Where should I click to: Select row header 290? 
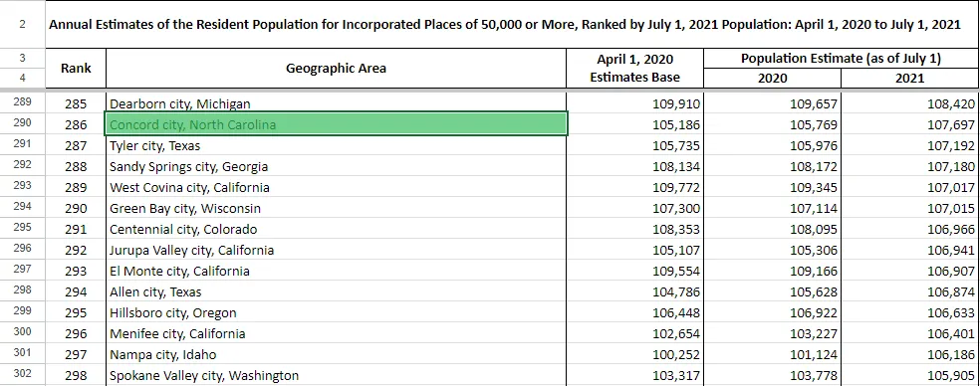click(x=23, y=123)
